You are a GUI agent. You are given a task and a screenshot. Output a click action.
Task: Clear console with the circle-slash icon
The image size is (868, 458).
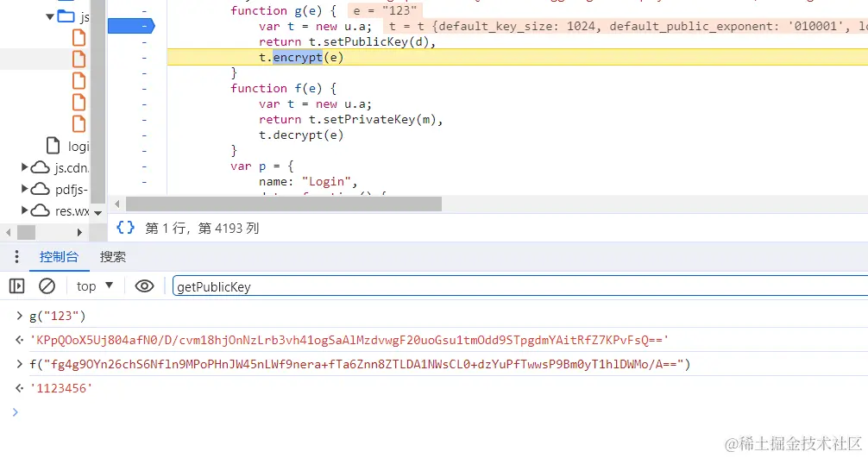pos(47,286)
